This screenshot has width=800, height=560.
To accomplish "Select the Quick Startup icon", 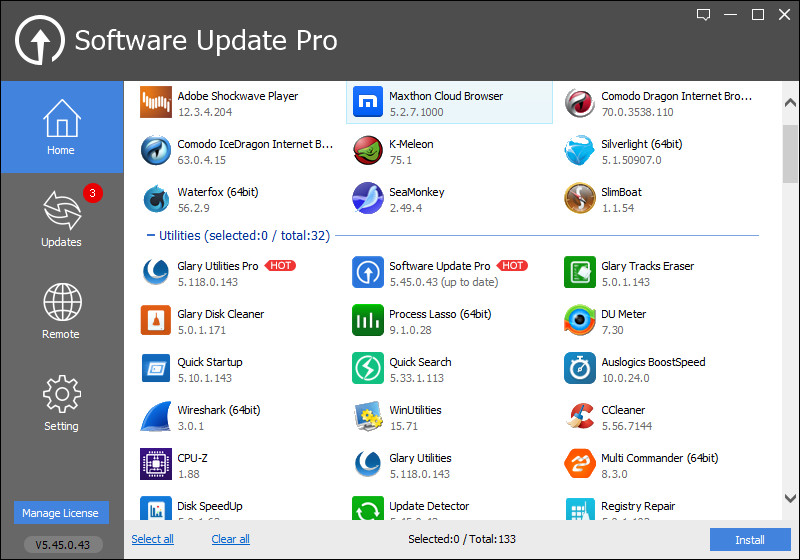I will [156, 368].
